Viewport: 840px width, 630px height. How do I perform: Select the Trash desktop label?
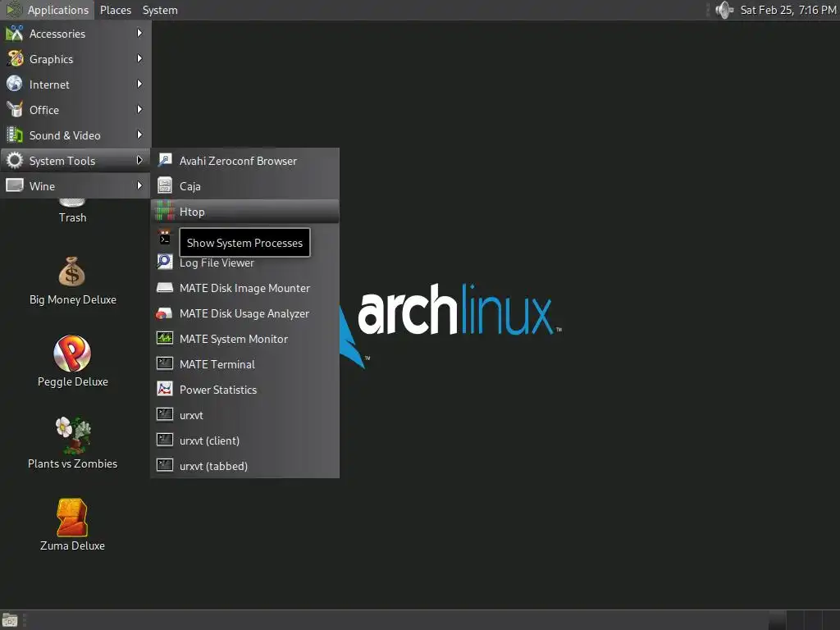coord(72,217)
